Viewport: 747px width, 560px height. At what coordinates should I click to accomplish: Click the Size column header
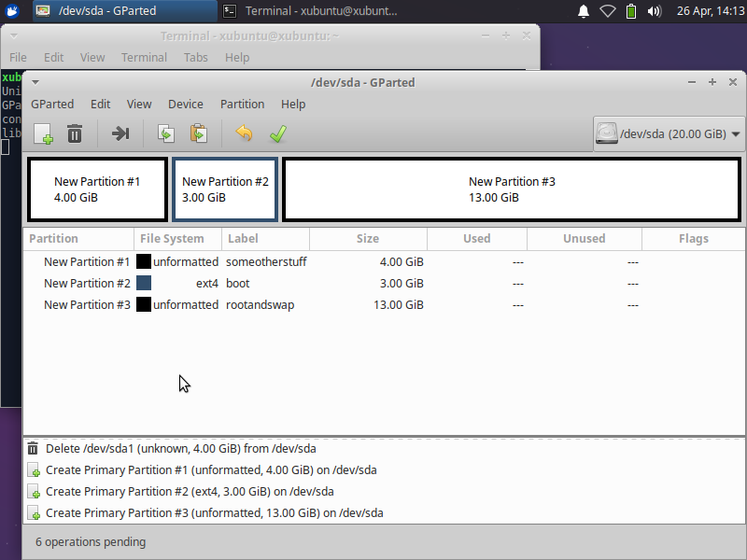click(368, 239)
